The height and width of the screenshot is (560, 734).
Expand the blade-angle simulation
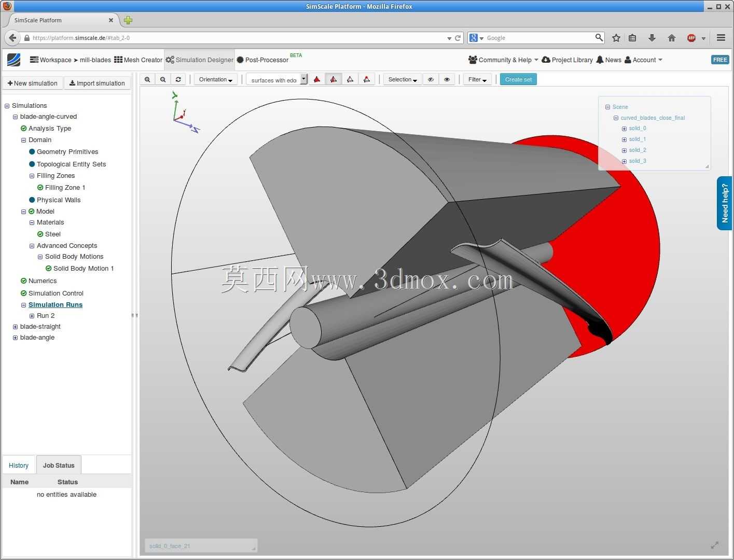[16, 338]
